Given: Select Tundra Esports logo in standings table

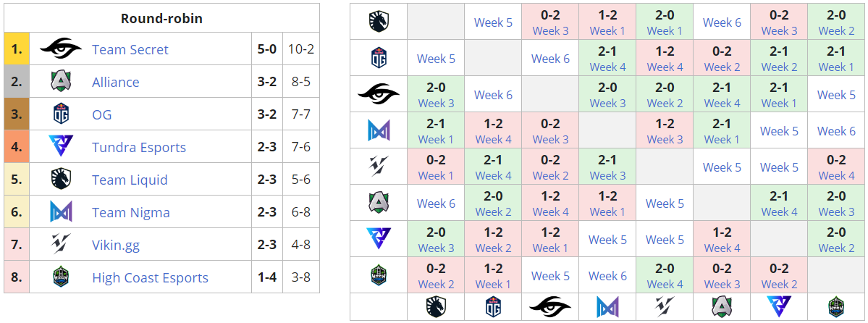Looking at the screenshot, I should (61, 147).
